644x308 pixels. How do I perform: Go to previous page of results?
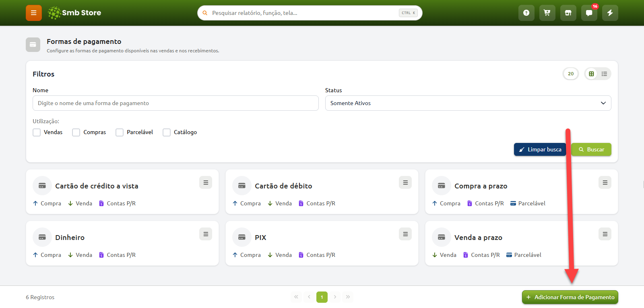[309, 297]
